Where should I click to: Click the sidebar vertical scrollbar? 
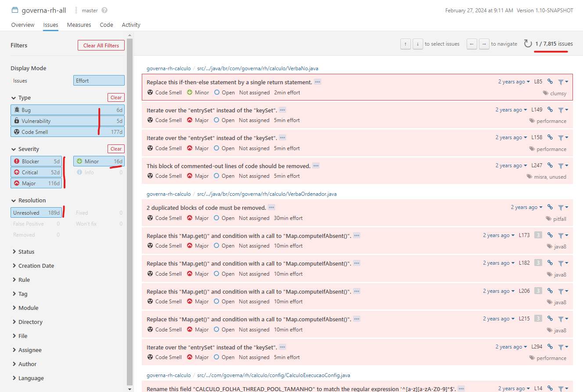[x=130, y=211]
